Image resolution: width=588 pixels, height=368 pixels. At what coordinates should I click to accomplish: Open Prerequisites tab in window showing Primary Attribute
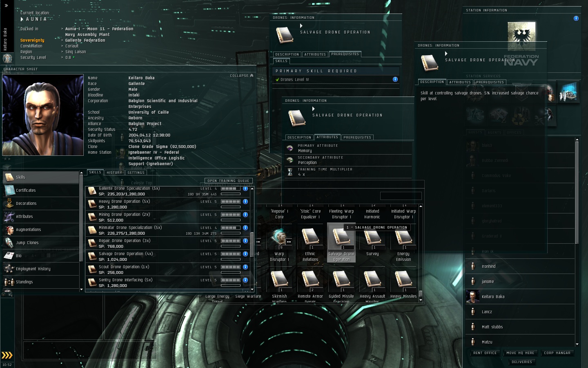[357, 137]
